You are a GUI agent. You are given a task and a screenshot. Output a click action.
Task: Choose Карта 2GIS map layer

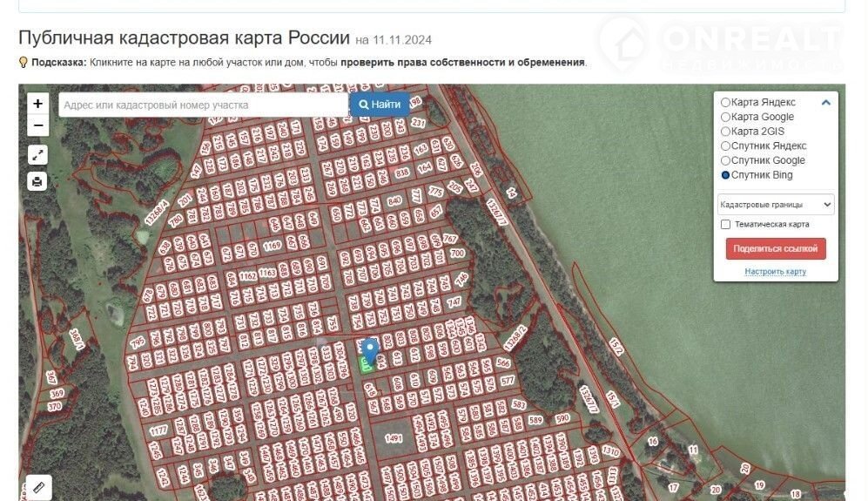[725, 132]
